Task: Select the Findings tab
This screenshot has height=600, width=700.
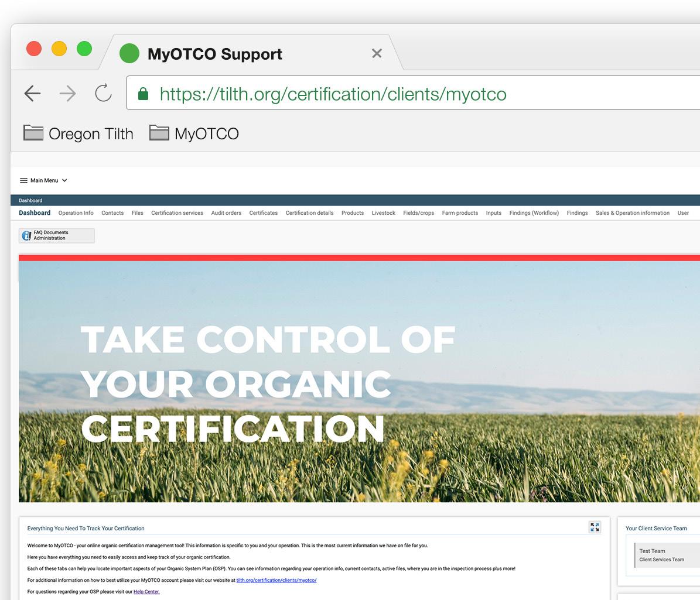Action: (x=577, y=213)
